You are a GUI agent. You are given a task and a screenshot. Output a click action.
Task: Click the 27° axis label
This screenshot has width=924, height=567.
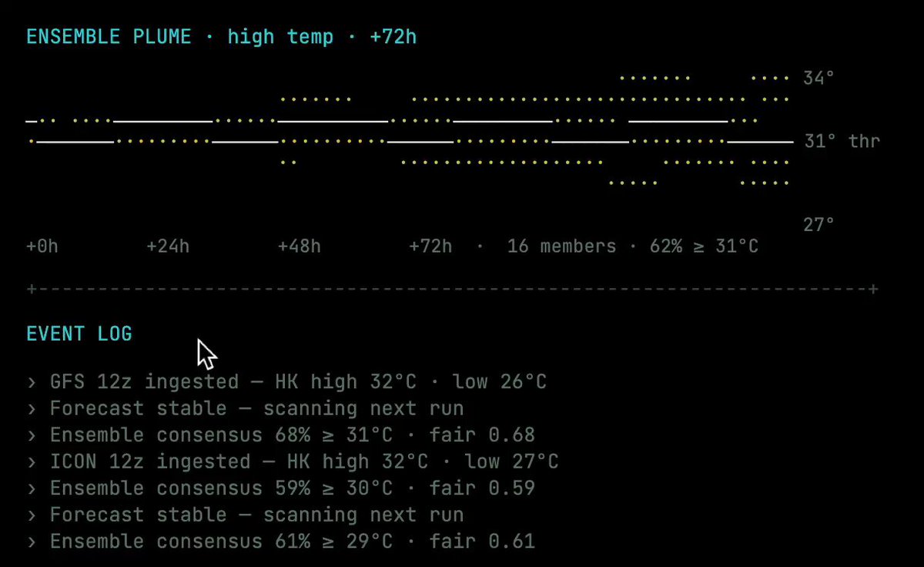click(x=819, y=225)
